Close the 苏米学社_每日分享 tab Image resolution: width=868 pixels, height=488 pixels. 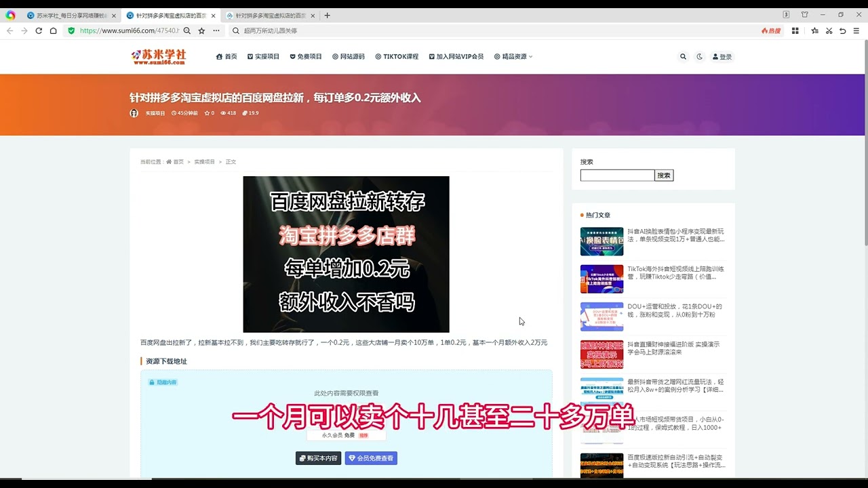coord(113,15)
